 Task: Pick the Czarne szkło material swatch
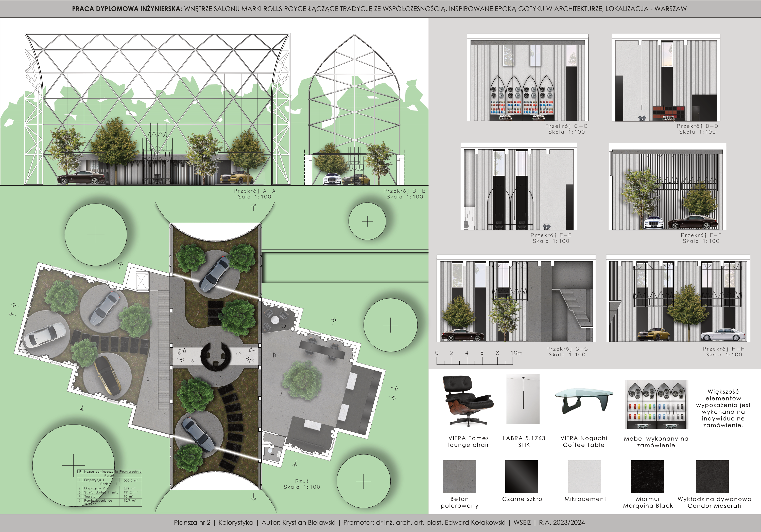pos(522,476)
